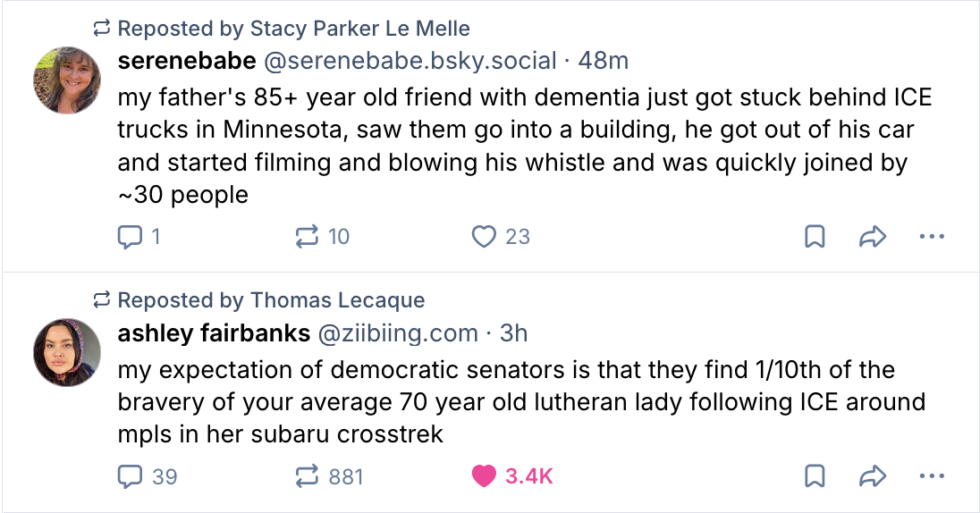The image size is (980, 513).
Task: Visit Thomas Lecaque's profile from repost label
Action: tap(337, 300)
